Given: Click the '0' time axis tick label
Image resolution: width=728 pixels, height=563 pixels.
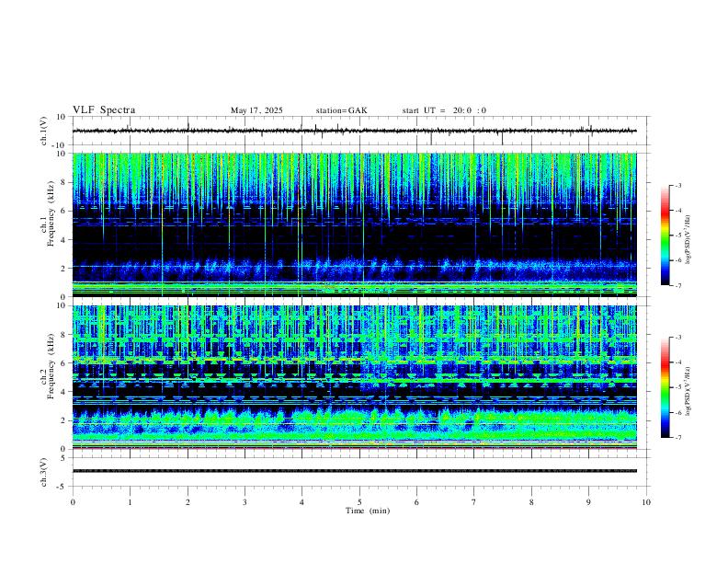Looking at the screenshot, I should coord(73,502).
